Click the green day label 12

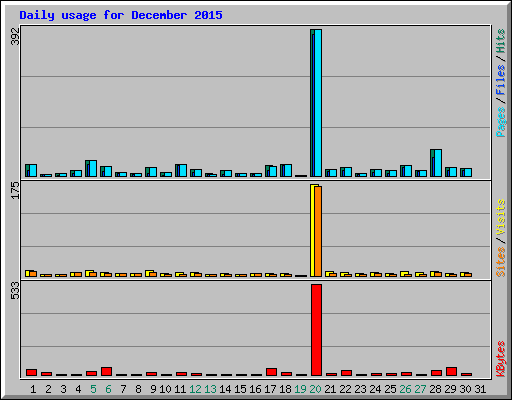tap(195, 389)
